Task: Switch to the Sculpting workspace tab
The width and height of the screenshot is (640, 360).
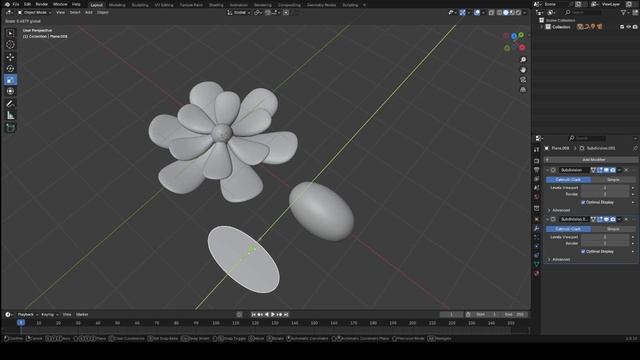Action: tap(140, 5)
